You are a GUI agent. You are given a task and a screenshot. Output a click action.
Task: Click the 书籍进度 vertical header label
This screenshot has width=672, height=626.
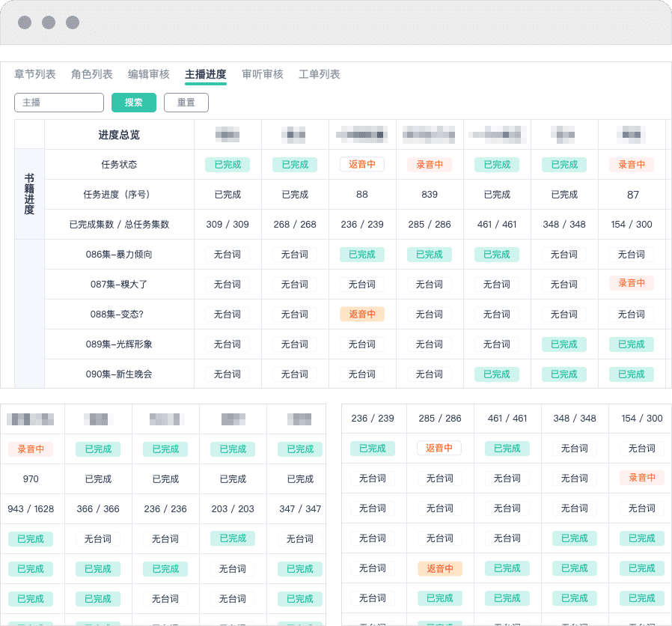pyautogui.click(x=28, y=195)
